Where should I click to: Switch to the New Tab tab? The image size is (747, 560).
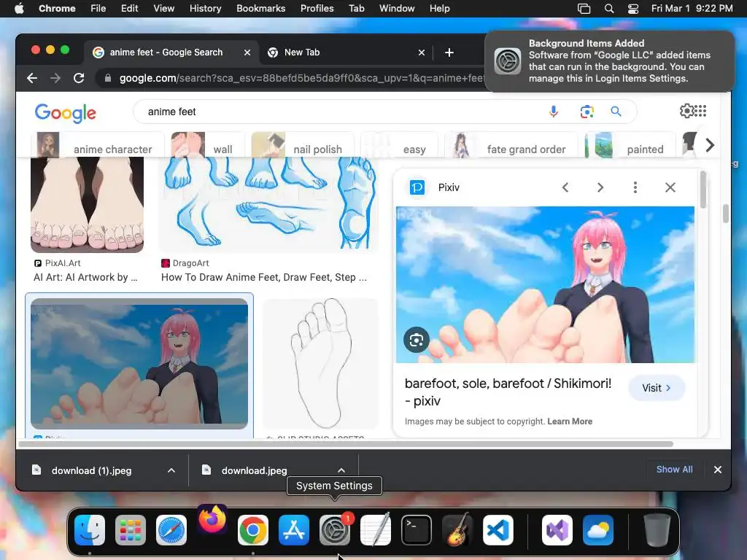click(x=347, y=52)
